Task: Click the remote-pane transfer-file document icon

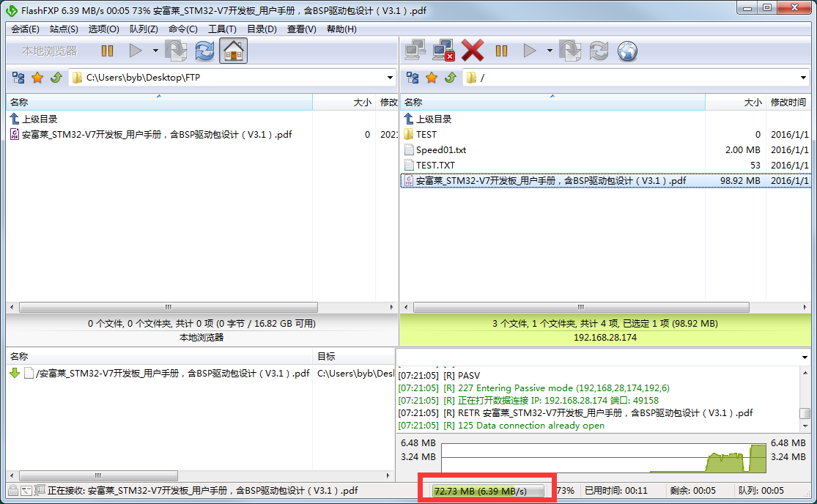Action: coord(571,51)
